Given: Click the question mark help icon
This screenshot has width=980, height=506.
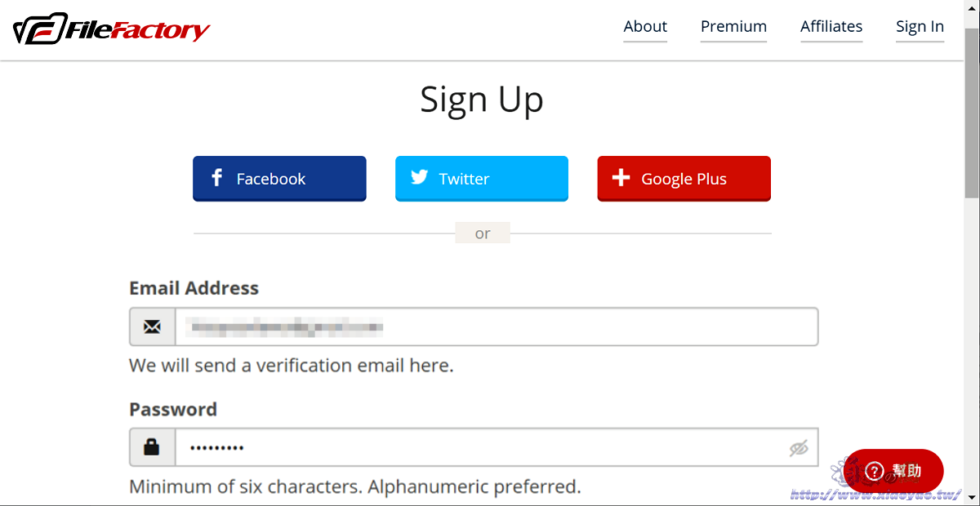Looking at the screenshot, I should (x=874, y=471).
